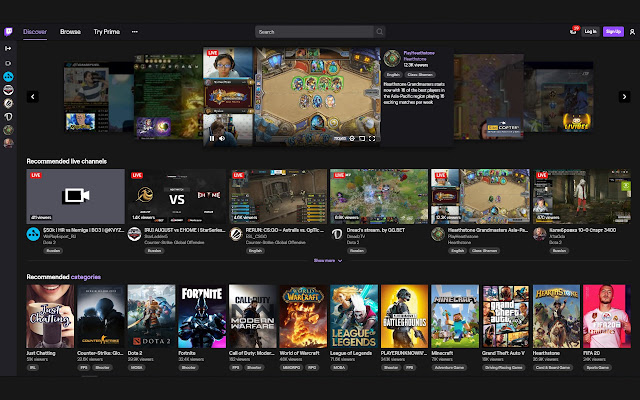Go to next carousel stream
This screenshot has height=400, width=640.
tap(624, 97)
